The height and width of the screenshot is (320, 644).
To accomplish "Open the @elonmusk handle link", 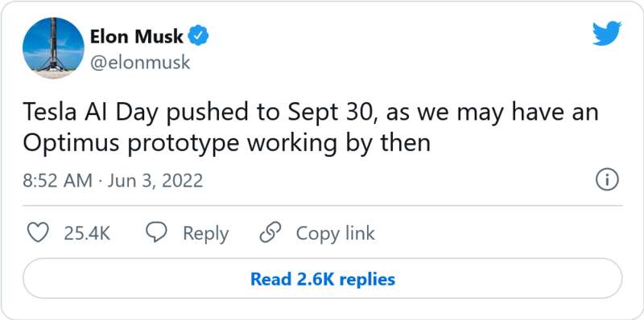I will click(140, 63).
